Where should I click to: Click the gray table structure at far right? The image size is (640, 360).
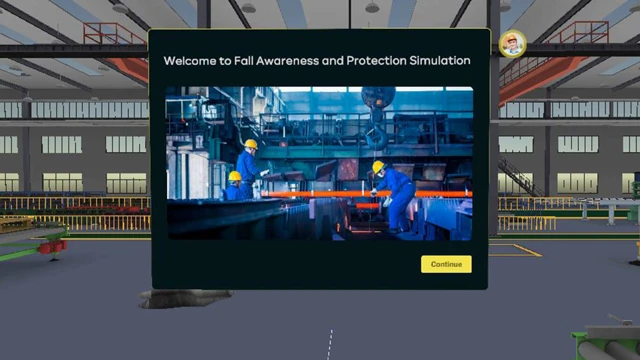click(x=605, y=209)
